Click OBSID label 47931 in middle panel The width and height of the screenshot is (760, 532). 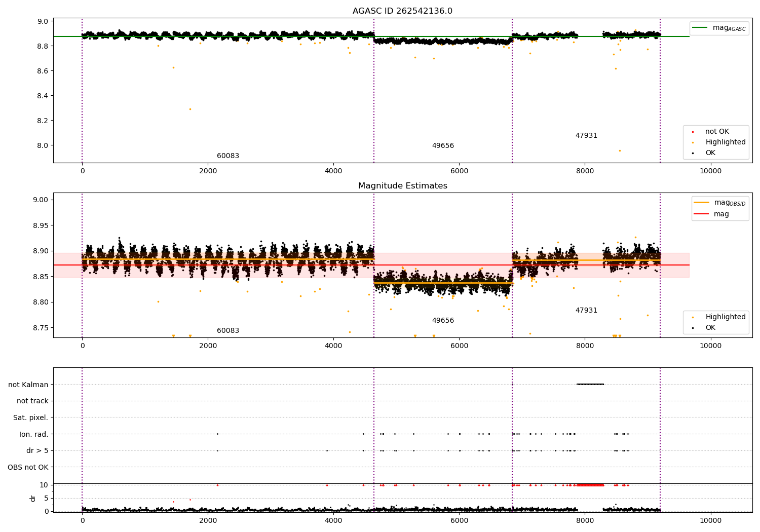[x=586, y=311]
